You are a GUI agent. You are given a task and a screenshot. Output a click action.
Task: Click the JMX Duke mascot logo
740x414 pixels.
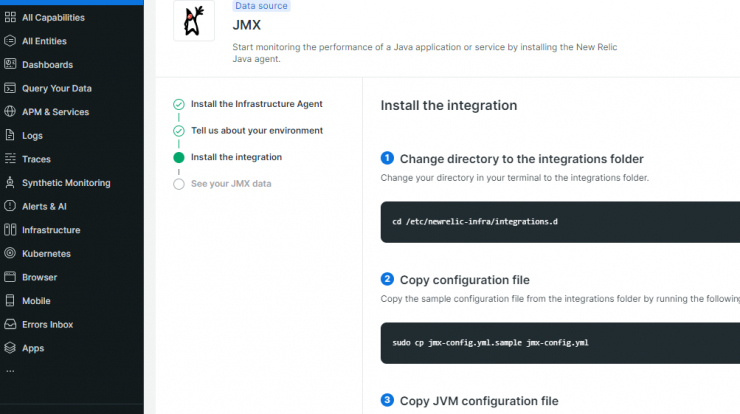pyautogui.click(x=194, y=20)
